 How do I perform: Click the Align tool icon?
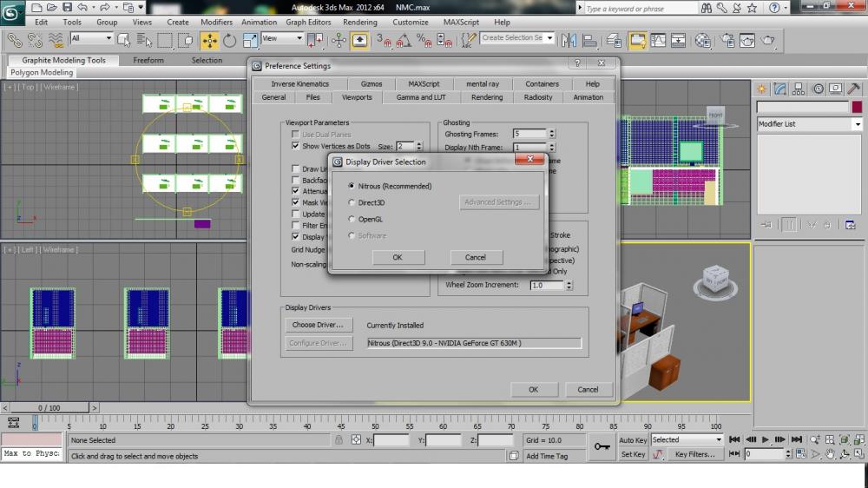(x=589, y=40)
